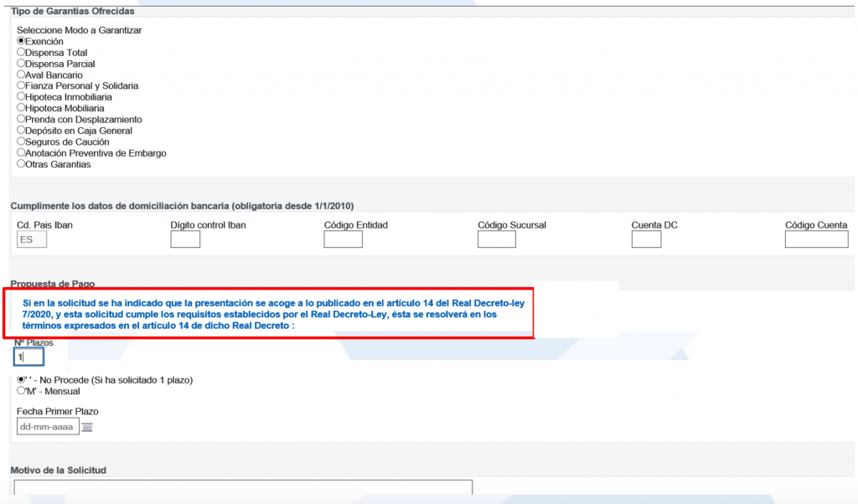858x504 pixels.
Task: Select Hipoteca Inmobiliaria option
Action: pyautogui.click(x=21, y=96)
